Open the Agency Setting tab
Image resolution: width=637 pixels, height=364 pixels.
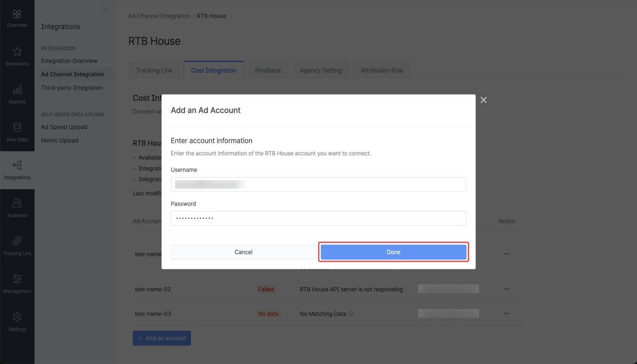(x=321, y=71)
